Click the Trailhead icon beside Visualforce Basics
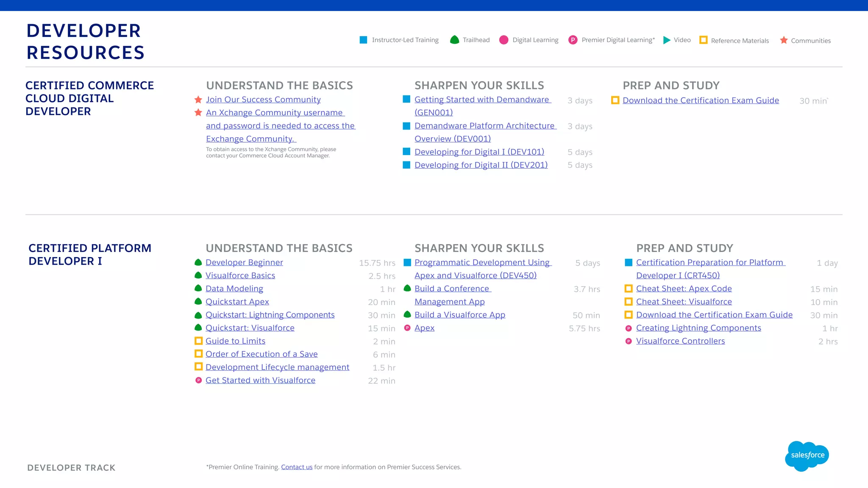Image resolution: width=868 pixels, height=488 pixels. (x=198, y=275)
